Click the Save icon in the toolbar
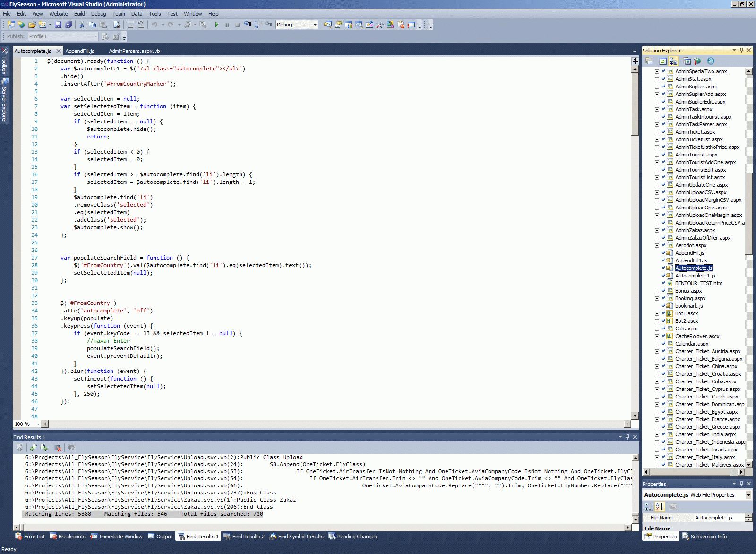Viewport: 756px width, 554px height. 58,25
